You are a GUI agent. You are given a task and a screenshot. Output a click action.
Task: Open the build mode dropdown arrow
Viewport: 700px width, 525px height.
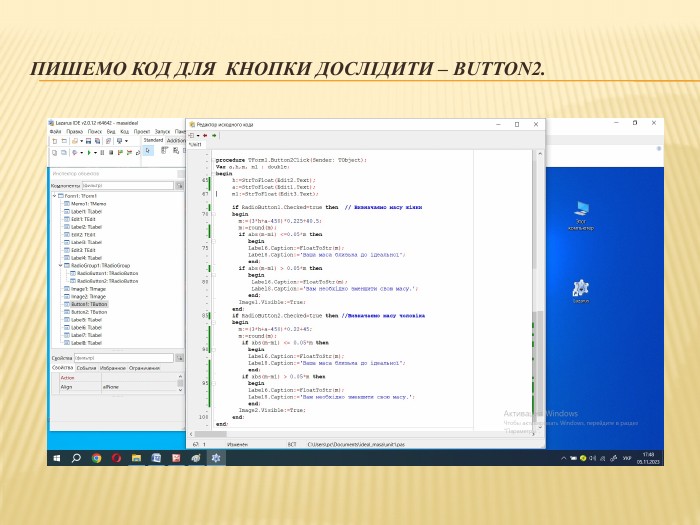coord(81,153)
